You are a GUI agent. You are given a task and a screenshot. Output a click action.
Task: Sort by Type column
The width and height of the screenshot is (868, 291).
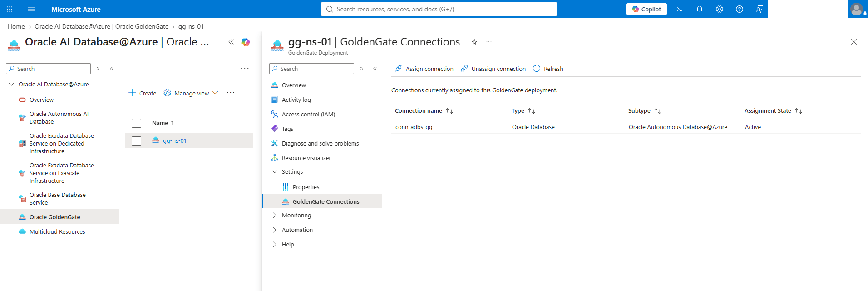[523, 111]
